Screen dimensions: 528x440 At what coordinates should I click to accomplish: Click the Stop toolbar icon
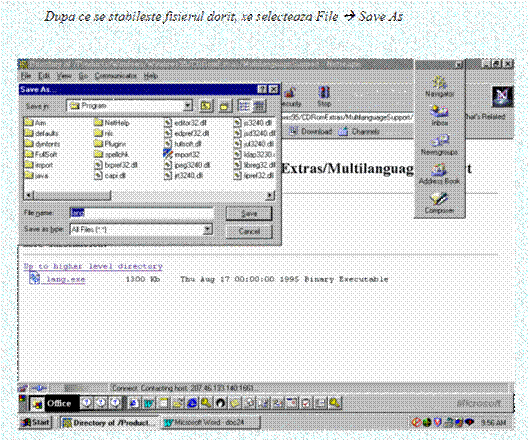click(324, 97)
